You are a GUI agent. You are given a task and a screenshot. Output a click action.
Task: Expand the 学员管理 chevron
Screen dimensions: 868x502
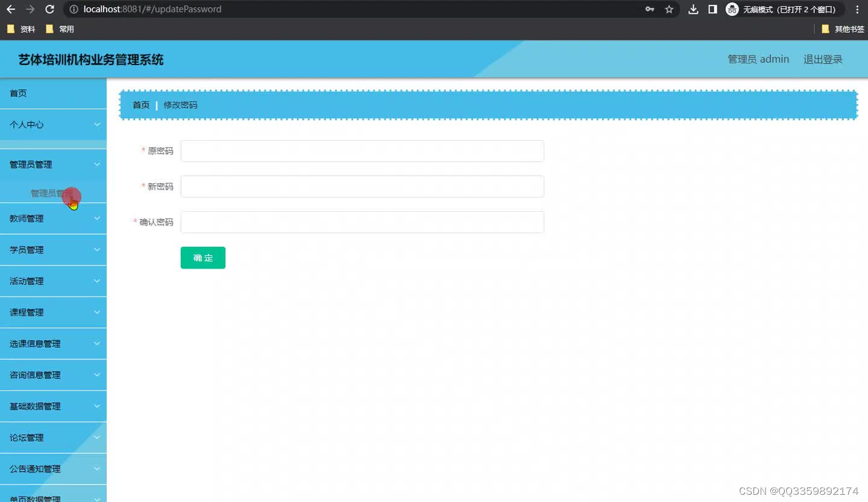[x=97, y=250]
